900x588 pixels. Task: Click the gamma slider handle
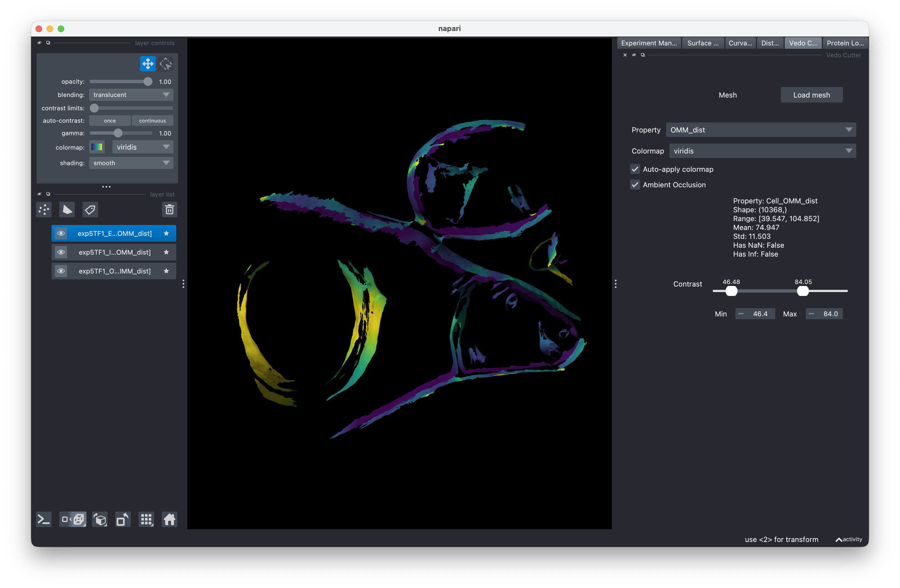(118, 133)
